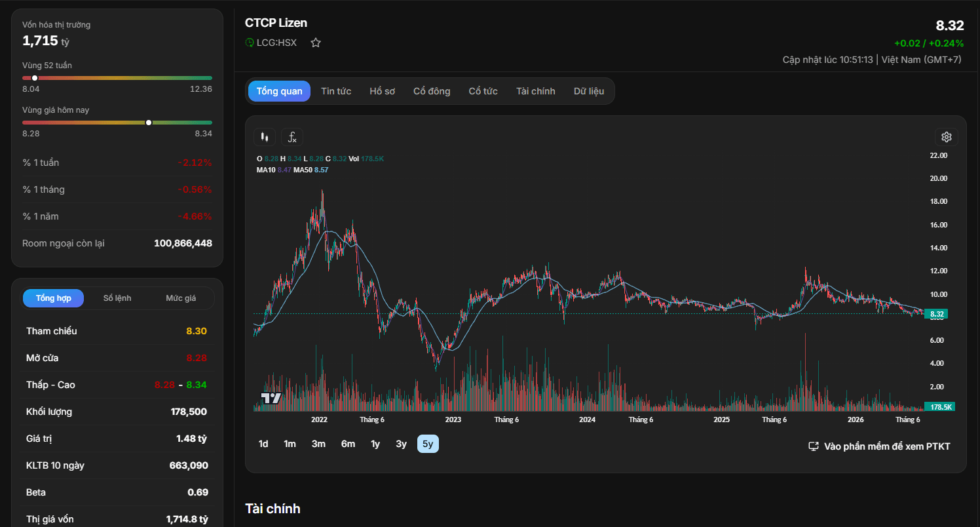980x527 pixels.
Task: Select the 1d time range
Action: [x=263, y=444]
